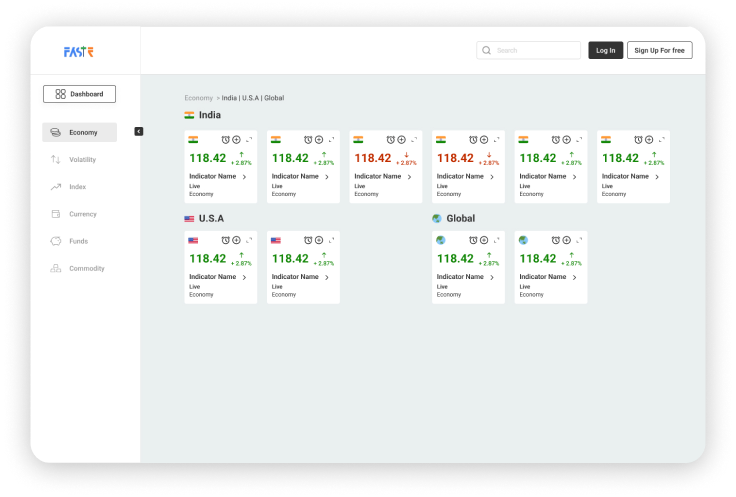Click expand arrows on second India card
736x497 pixels.
pyautogui.click(x=332, y=140)
